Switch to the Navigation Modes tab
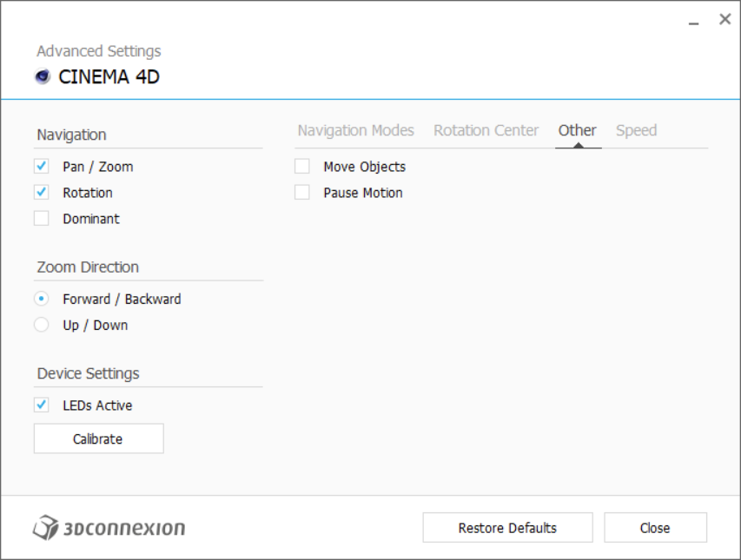This screenshot has height=560, width=741. pos(355,130)
